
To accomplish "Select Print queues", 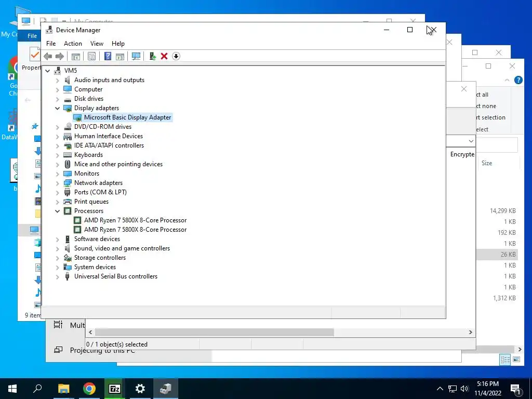I will [x=91, y=202].
